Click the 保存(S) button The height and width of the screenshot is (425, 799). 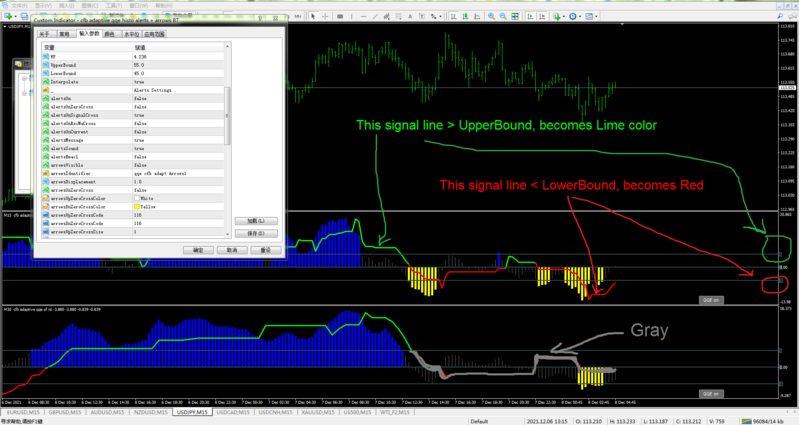256,233
